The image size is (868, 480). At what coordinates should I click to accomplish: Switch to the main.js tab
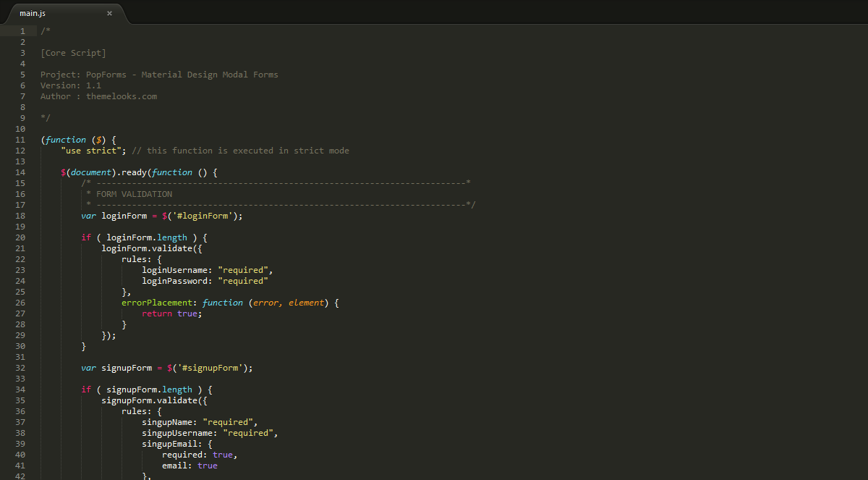(33, 13)
